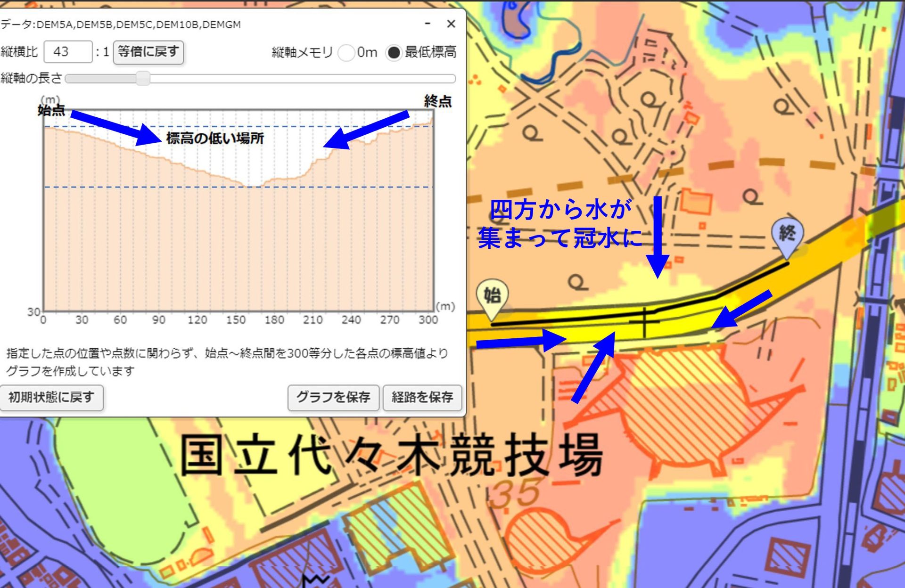Image resolution: width=905 pixels, height=588 pixels.
Task: Click the 縦軸の長さ slider handle
Action: [x=142, y=78]
